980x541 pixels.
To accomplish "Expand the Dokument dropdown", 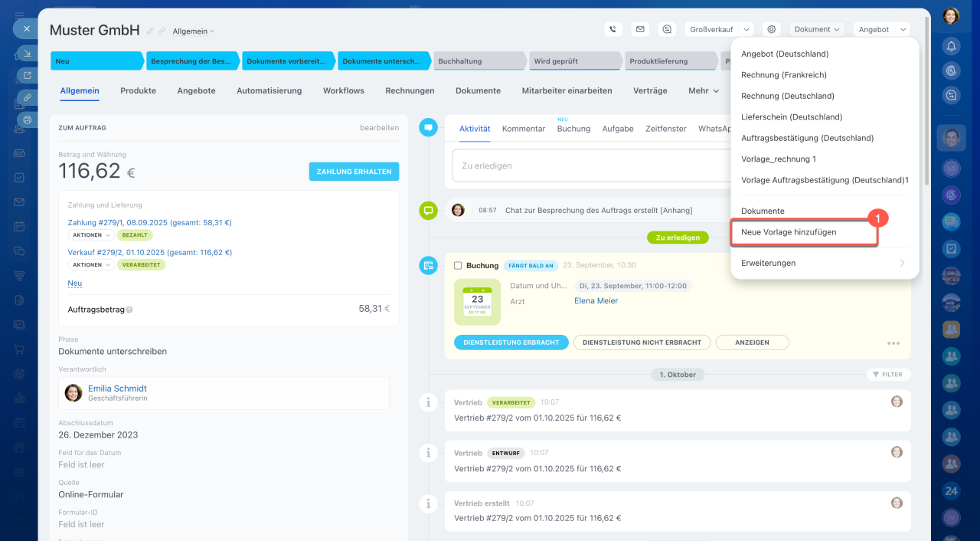I will (x=817, y=29).
